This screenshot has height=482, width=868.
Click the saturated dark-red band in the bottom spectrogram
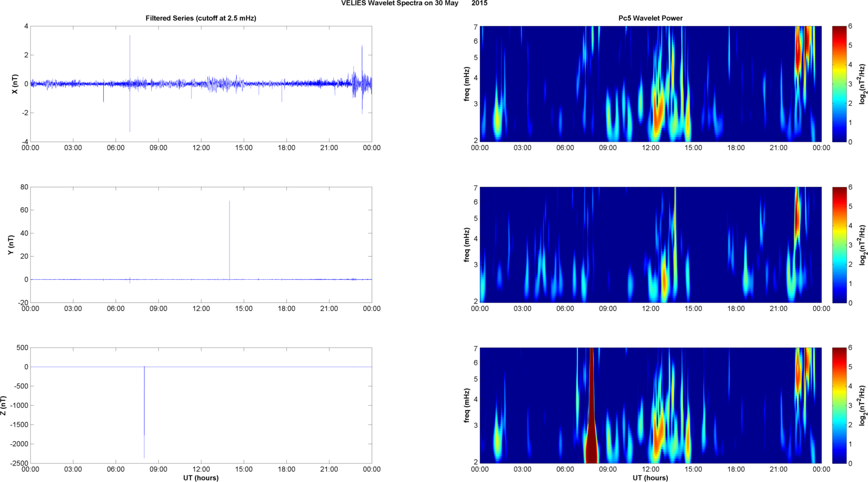592,406
